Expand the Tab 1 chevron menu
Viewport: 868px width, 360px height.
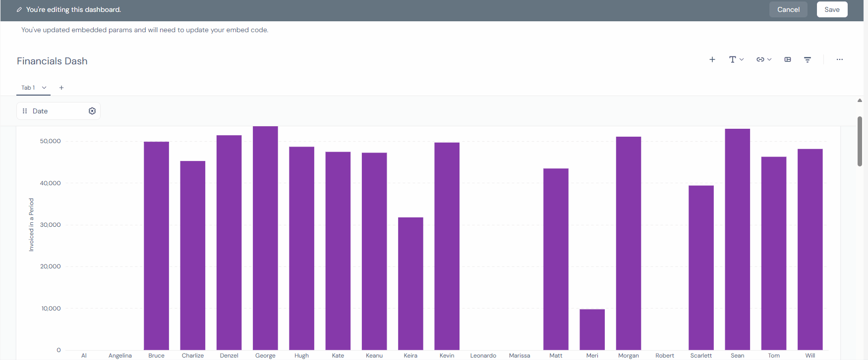pos(44,88)
